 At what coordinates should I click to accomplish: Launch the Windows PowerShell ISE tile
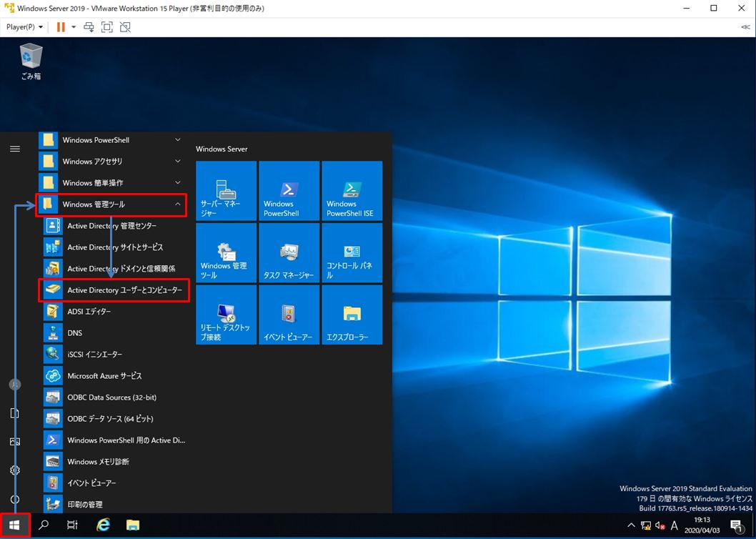(x=352, y=191)
